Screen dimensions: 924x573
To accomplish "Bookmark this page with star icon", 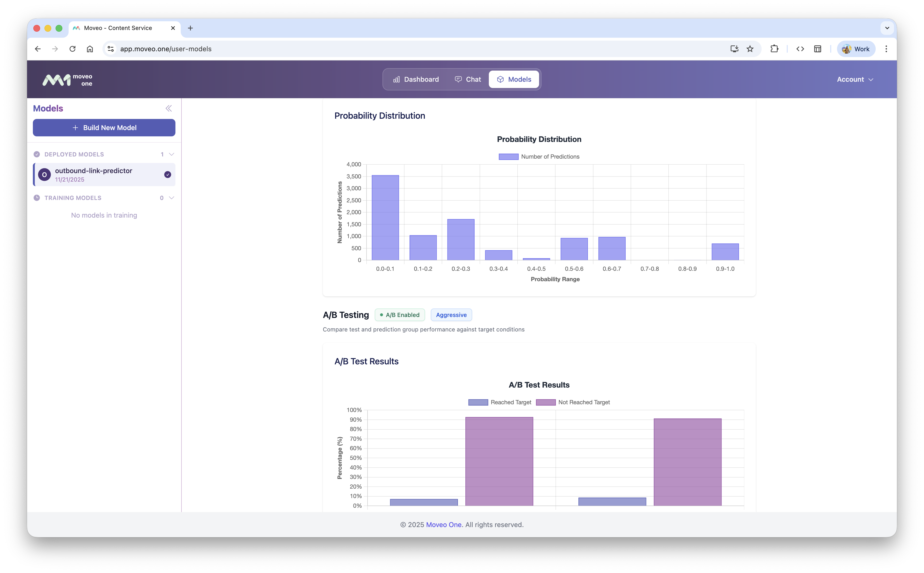I will pyautogui.click(x=750, y=49).
